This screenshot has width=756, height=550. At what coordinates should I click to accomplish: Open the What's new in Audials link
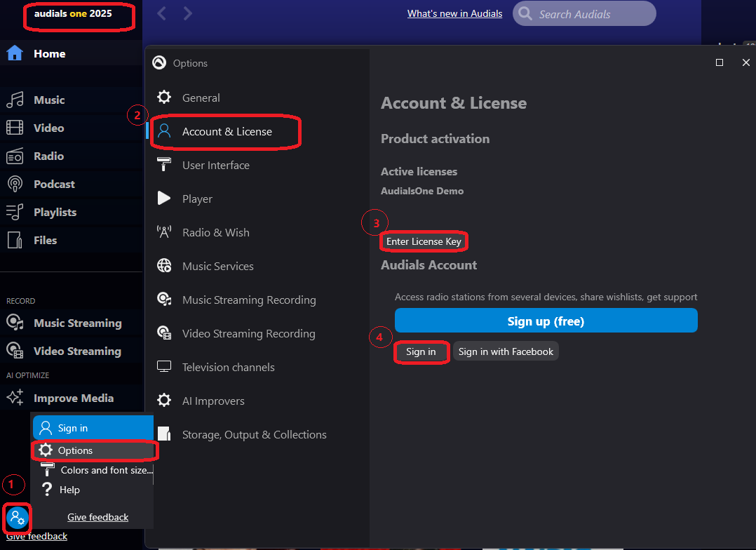click(454, 13)
